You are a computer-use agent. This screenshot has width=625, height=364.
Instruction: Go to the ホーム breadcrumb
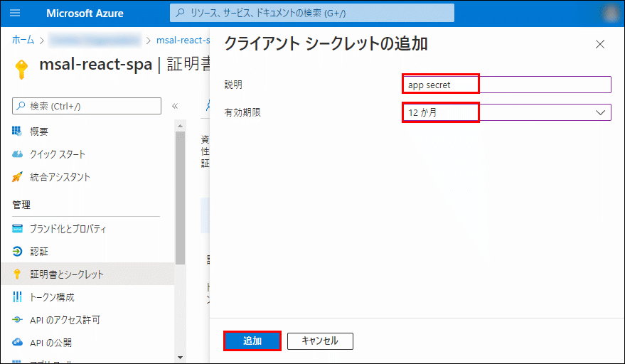(23, 40)
